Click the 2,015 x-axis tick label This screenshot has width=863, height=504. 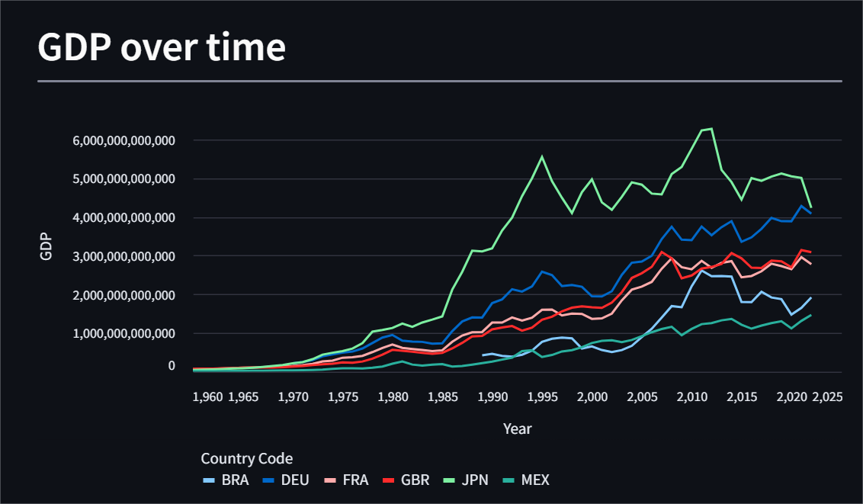tap(742, 397)
